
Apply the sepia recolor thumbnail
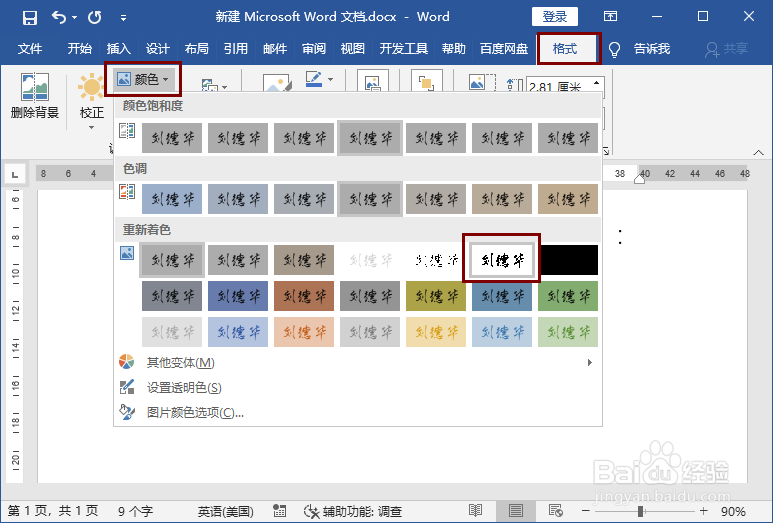[x=304, y=260]
